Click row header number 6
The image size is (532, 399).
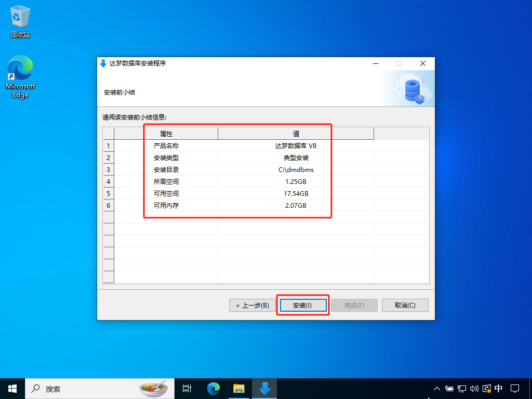pyautogui.click(x=109, y=205)
